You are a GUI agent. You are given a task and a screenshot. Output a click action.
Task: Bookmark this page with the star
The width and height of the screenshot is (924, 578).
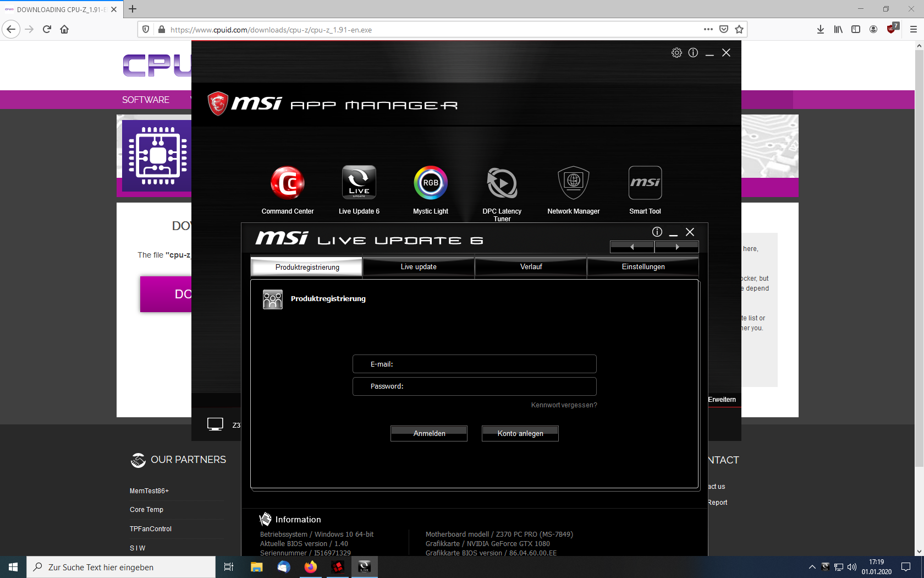(739, 29)
